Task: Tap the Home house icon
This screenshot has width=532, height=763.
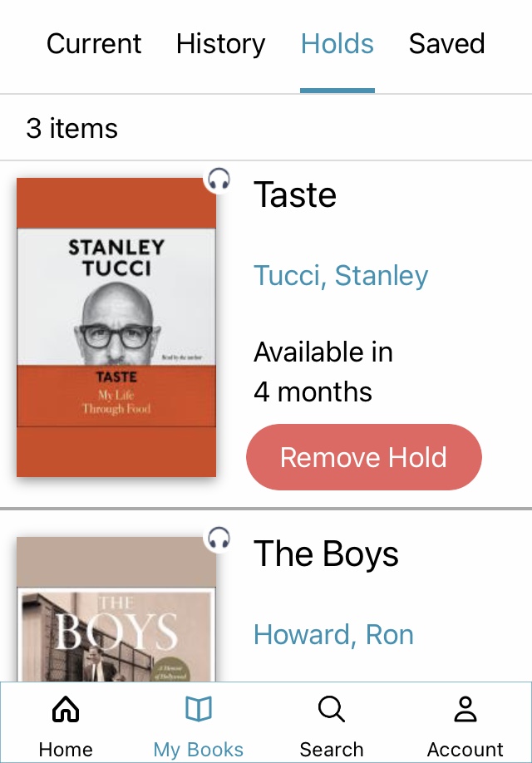Action: coord(66,710)
